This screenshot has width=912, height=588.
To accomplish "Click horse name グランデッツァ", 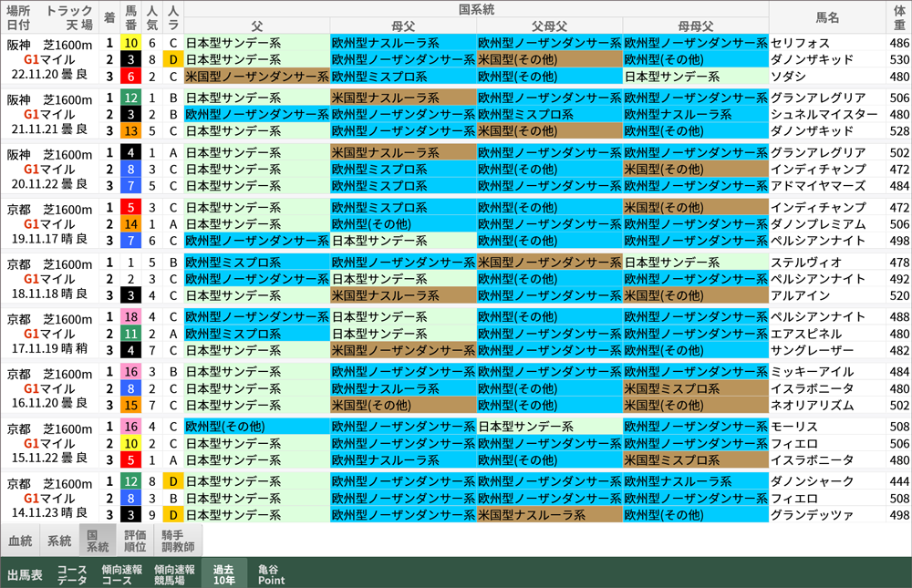I will pos(812,515).
